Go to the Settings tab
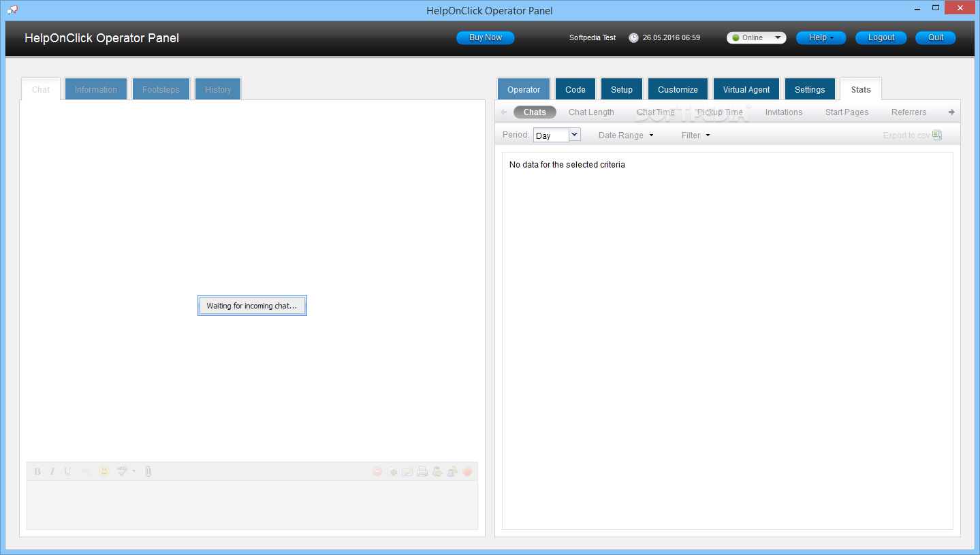The height and width of the screenshot is (555, 980). (x=810, y=89)
